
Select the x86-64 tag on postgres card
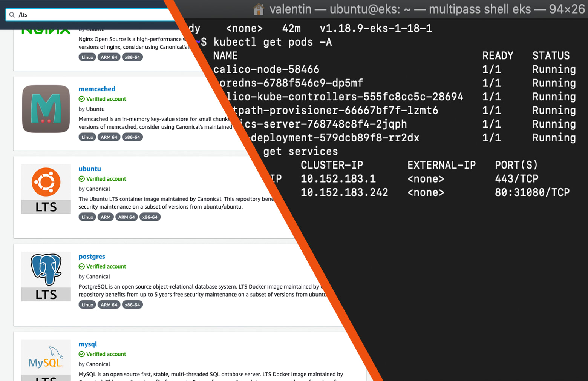pos(132,305)
